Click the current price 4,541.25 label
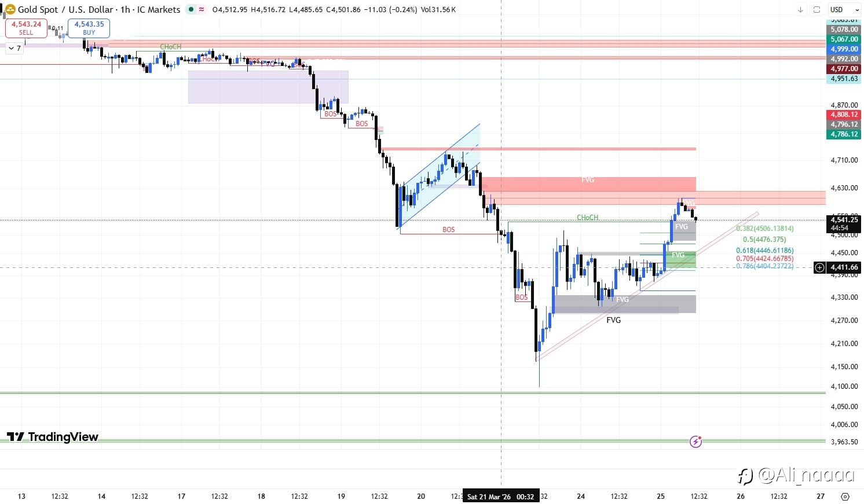Image resolution: width=864 pixels, height=504 pixels. point(844,220)
